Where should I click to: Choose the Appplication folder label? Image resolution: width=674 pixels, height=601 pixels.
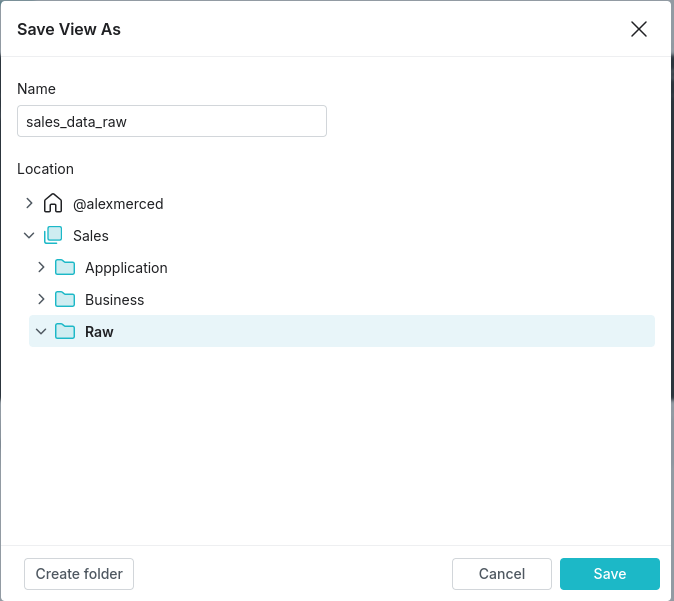[126, 268]
